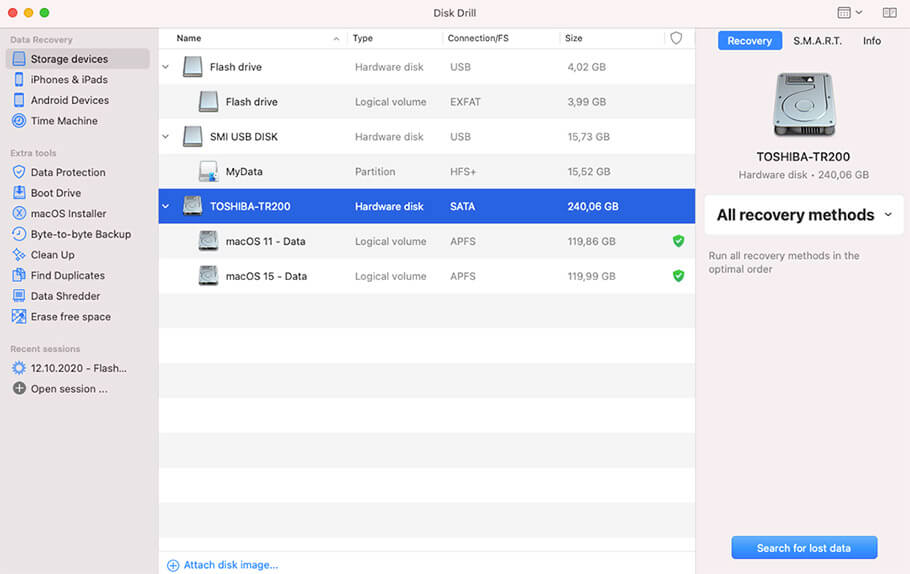Click 15,73 GB size value
Viewport: 910px width, 574px height.
pos(588,136)
